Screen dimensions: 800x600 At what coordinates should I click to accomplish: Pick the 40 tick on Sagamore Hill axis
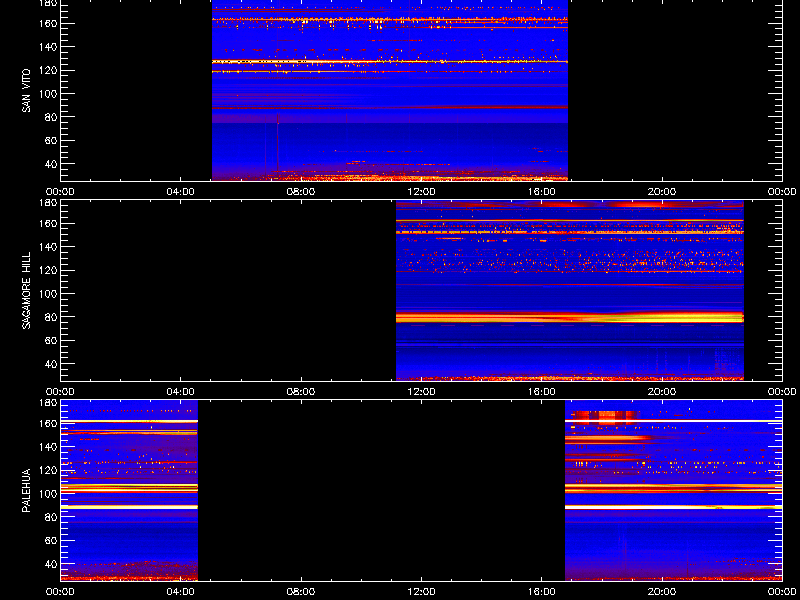point(51,364)
